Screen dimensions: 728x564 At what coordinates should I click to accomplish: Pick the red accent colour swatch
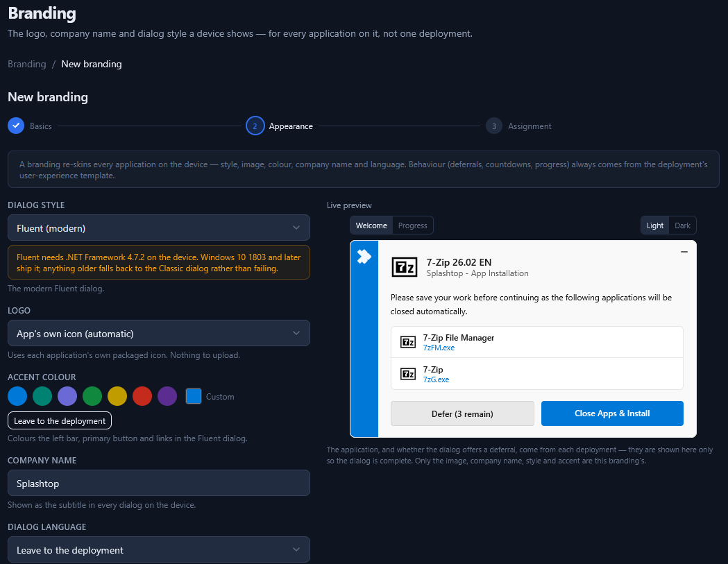tap(142, 396)
